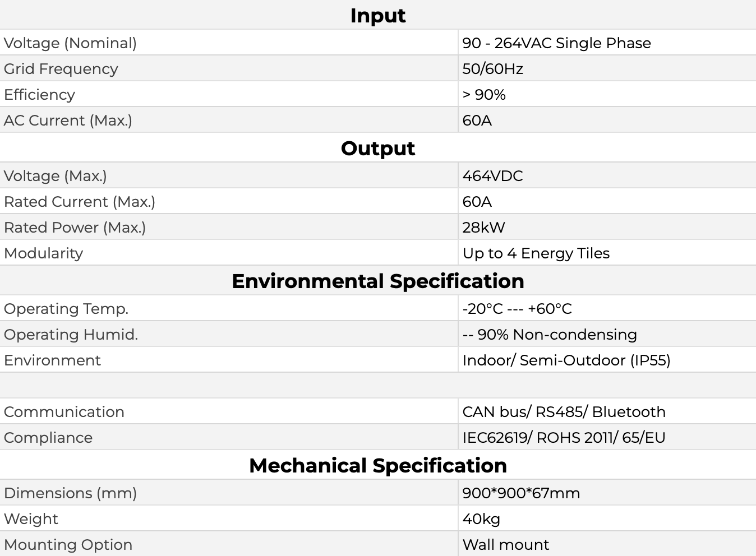The width and height of the screenshot is (756, 556).
Task: Click the 900*900*67mm dimensions value
Action: point(521,493)
